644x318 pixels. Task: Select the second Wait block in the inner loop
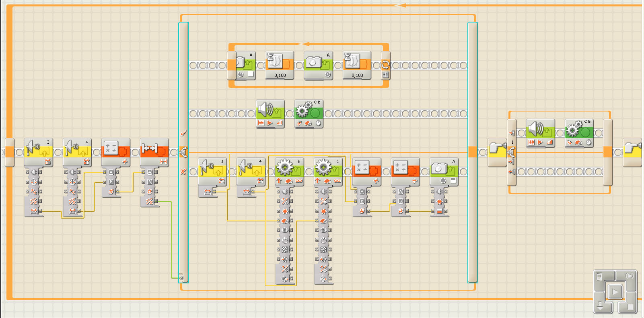tap(357, 65)
